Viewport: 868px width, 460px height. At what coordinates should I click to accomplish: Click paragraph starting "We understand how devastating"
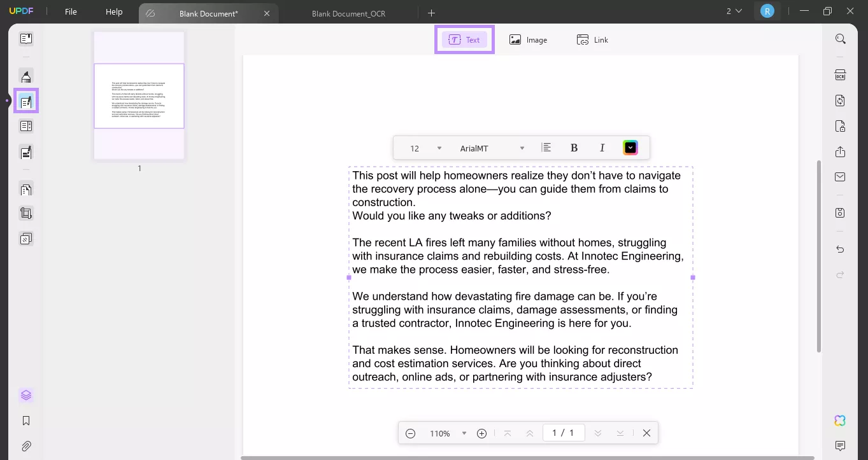515,310
